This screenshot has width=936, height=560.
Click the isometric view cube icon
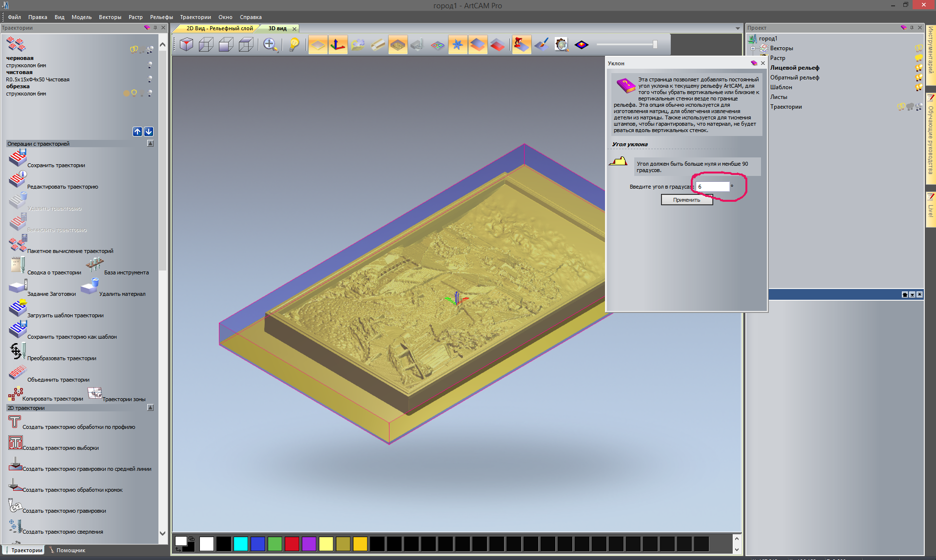click(186, 45)
